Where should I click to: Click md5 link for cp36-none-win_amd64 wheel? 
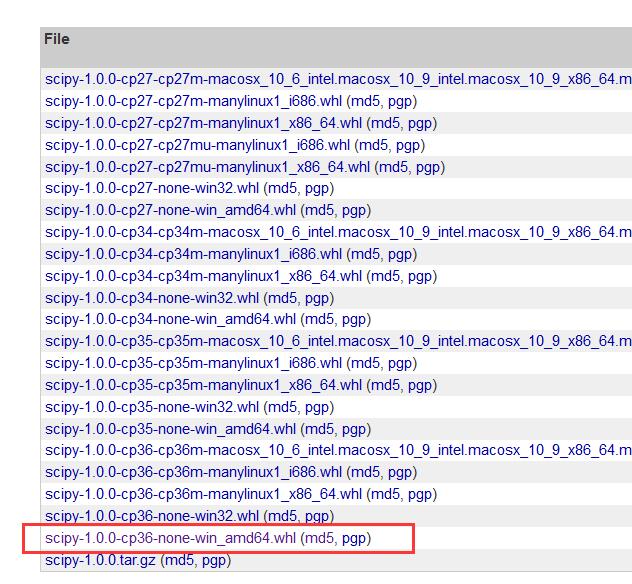click(319, 538)
